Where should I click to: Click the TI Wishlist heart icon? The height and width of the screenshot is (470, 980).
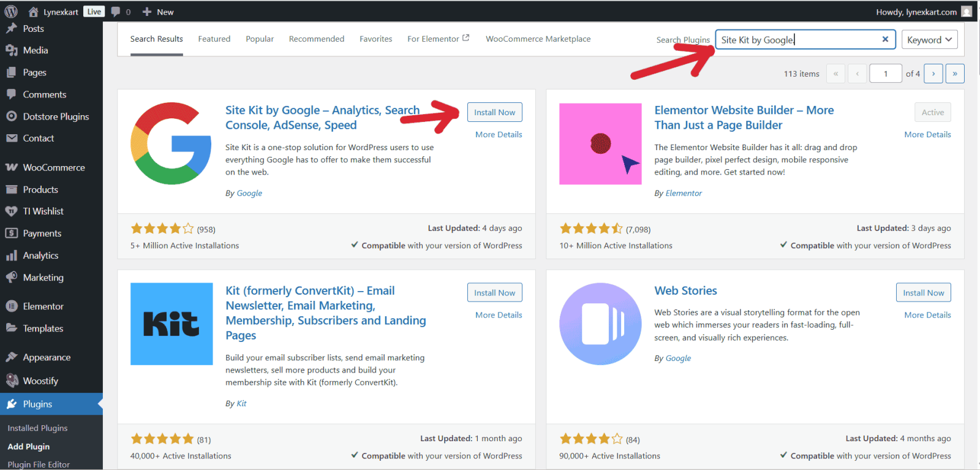[11, 211]
